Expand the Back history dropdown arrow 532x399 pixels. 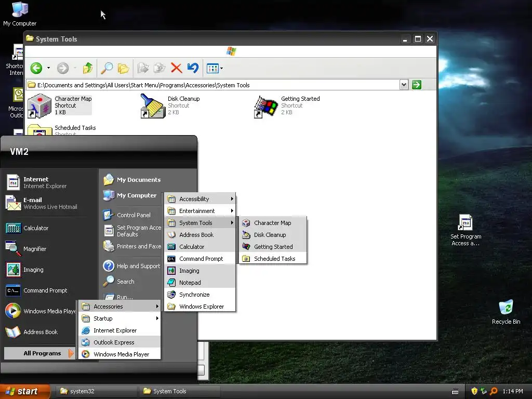[48, 68]
